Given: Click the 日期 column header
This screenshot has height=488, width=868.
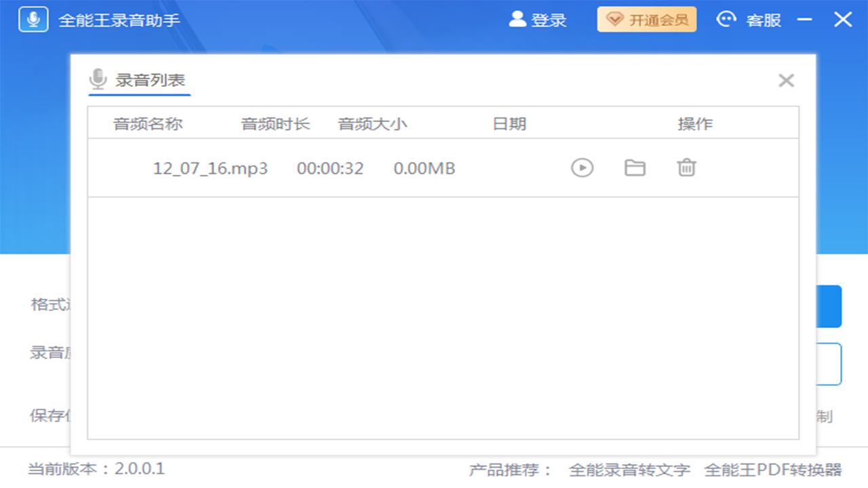Looking at the screenshot, I should tap(510, 123).
